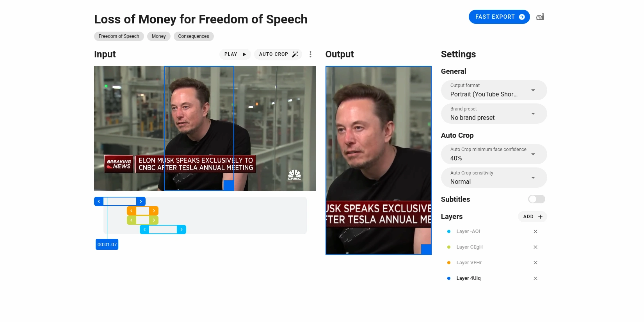Remove Layer -AOi with its X icon
Screen dimensions: 644x322
[535, 231]
